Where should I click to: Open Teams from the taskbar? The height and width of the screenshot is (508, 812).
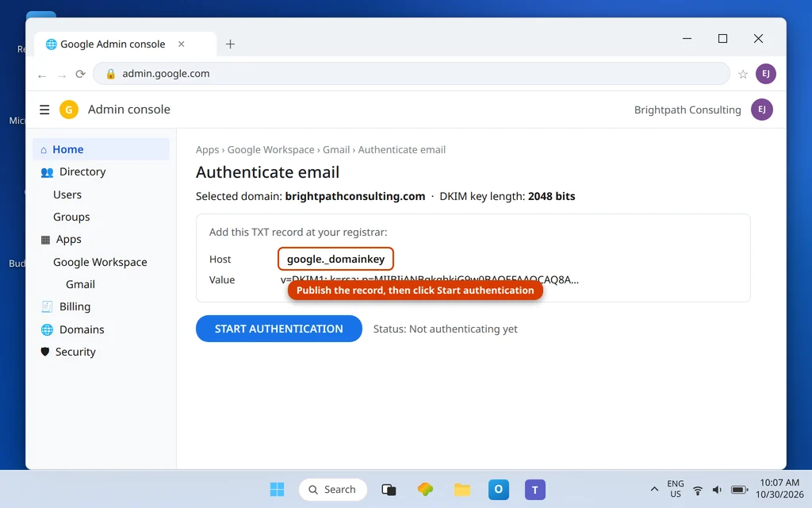click(535, 489)
